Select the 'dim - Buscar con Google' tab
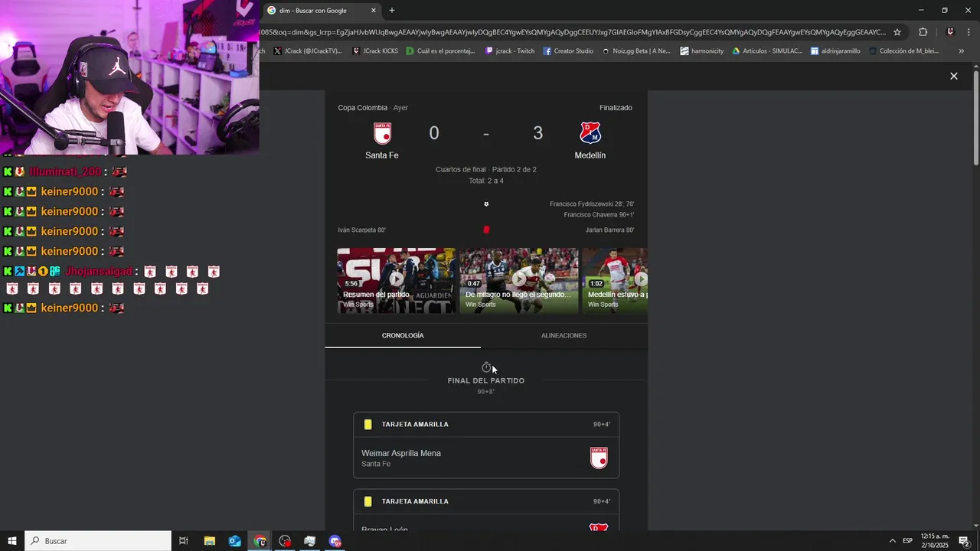The image size is (980, 551). 322,11
